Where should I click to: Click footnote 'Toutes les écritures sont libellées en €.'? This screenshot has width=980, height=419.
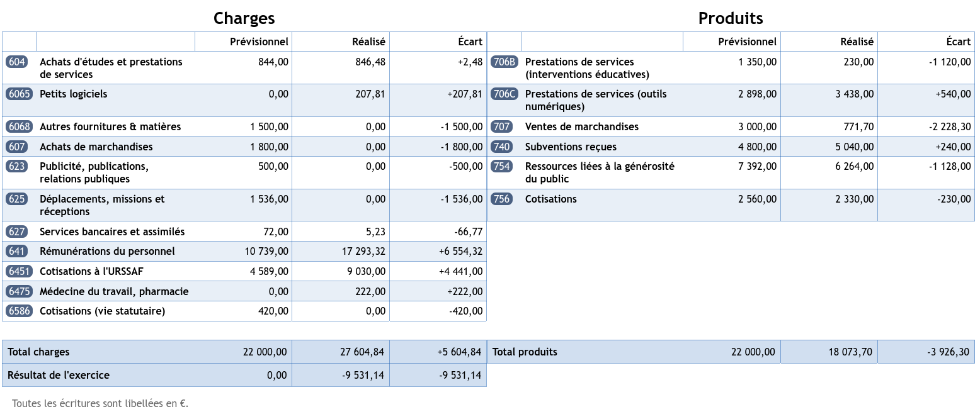click(x=100, y=403)
